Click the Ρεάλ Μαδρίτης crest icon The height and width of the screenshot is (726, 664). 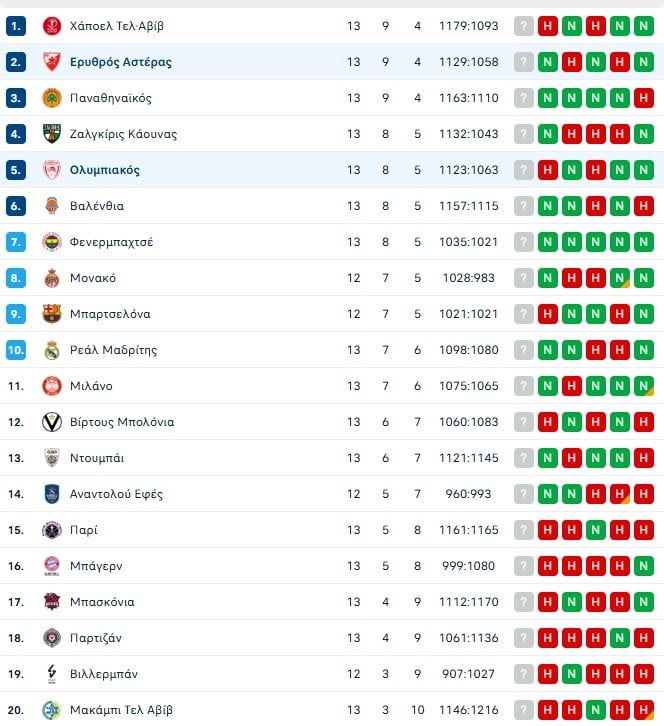(52, 350)
